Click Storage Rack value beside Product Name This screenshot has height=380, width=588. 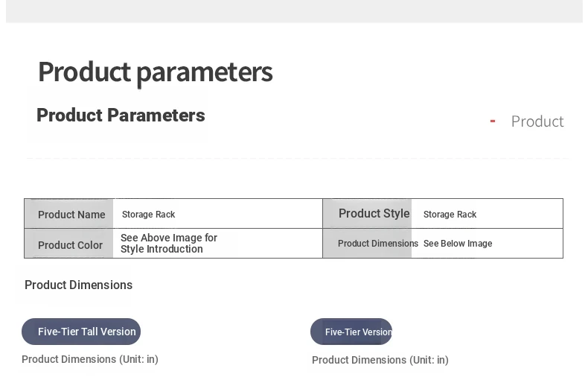click(149, 215)
